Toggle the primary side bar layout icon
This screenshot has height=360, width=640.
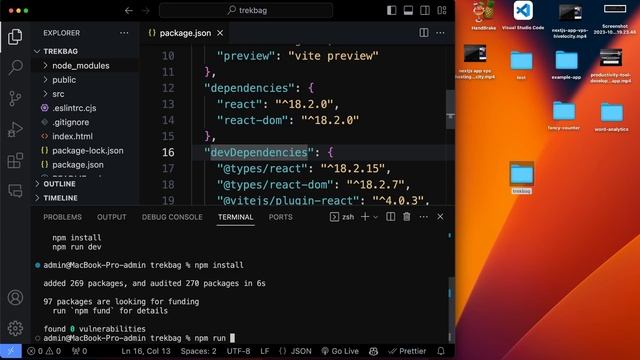tap(391, 10)
